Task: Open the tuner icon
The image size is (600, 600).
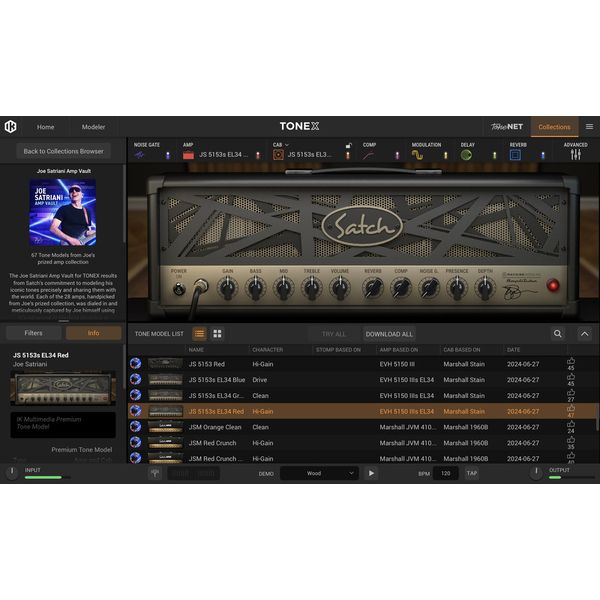Action: point(155,473)
